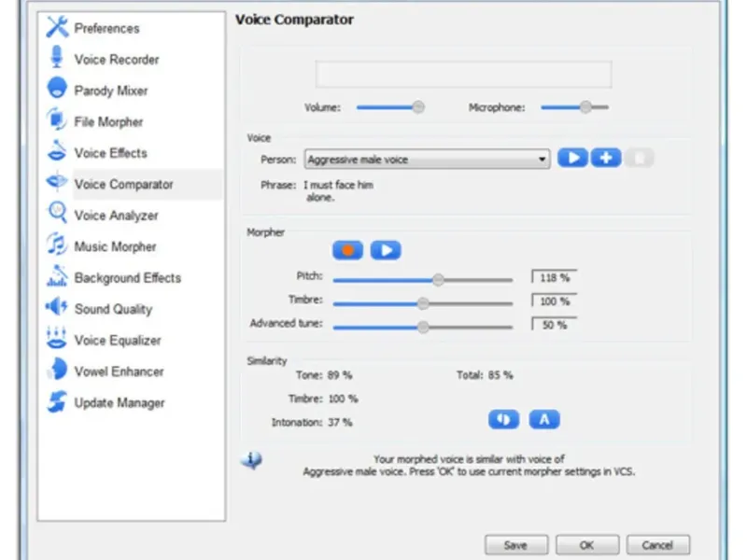
Task: Open Voice Recorder microphone icon
Action: (x=57, y=57)
